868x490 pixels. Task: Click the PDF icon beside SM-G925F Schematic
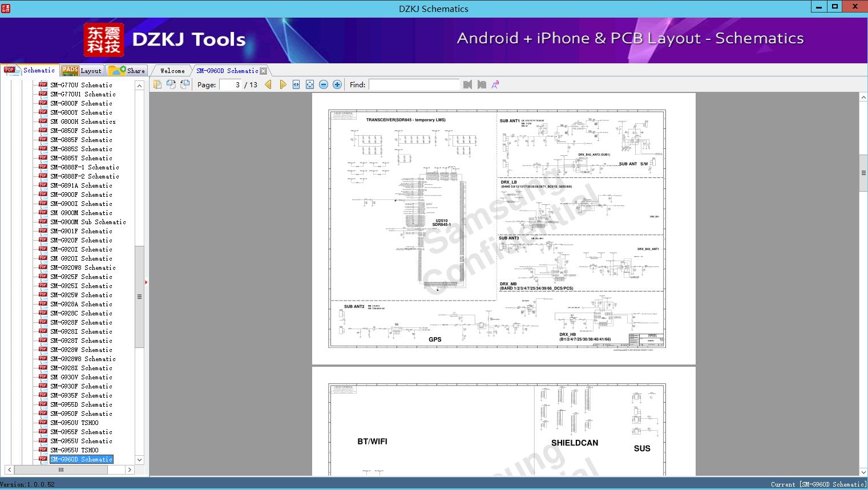click(x=43, y=277)
